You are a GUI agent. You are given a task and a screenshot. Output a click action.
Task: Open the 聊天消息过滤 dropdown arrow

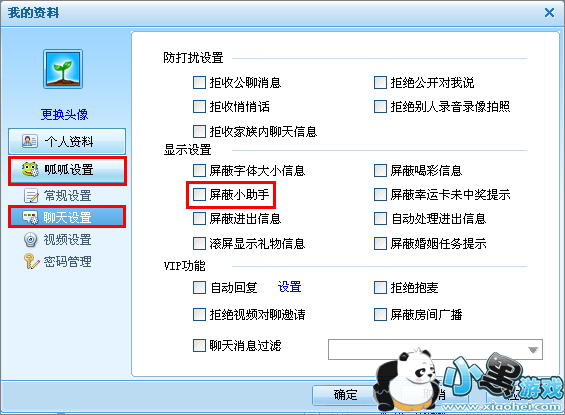click(x=533, y=349)
